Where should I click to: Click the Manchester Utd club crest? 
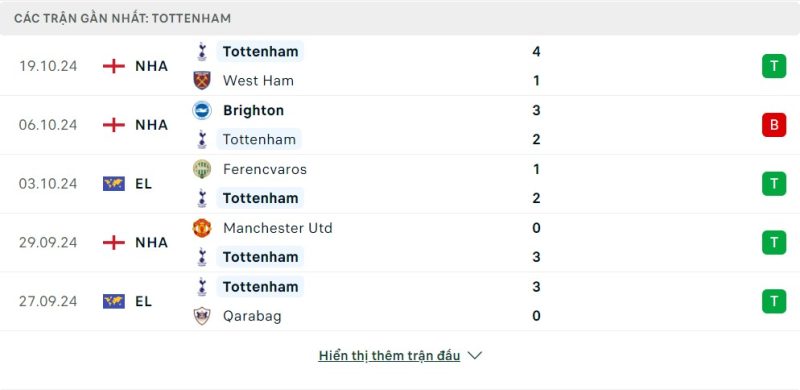[202, 228]
